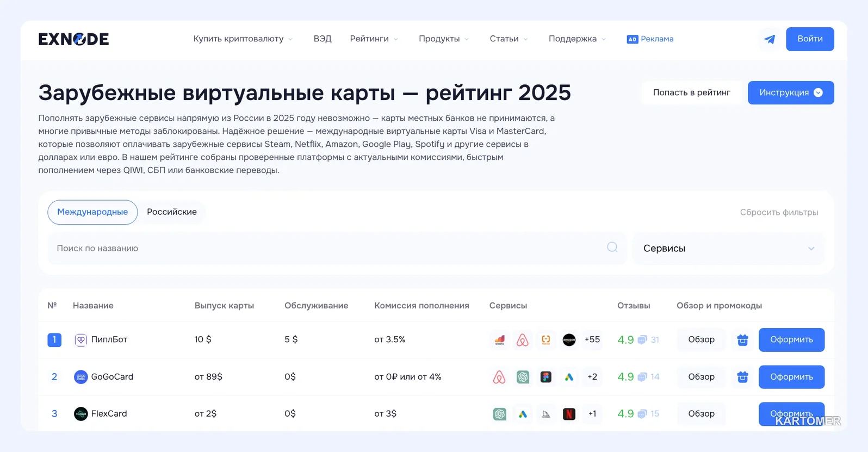Click the FlexCard name

pos(109,414)
